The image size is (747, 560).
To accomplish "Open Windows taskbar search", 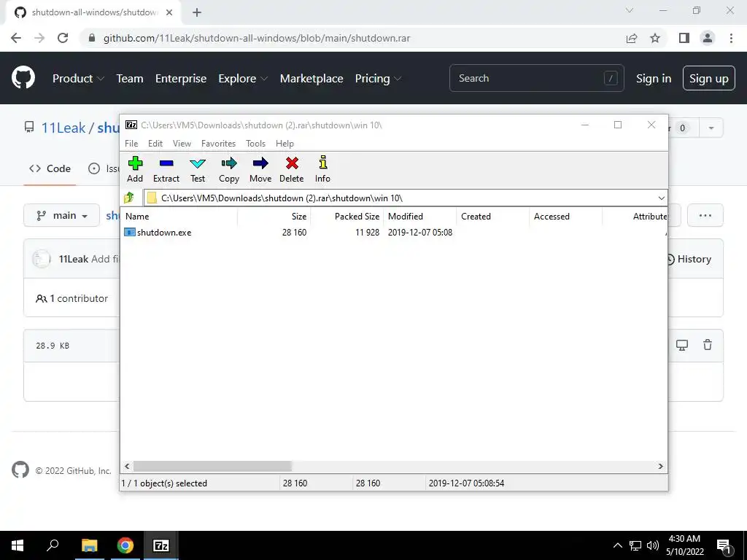I will coord(53,545).
